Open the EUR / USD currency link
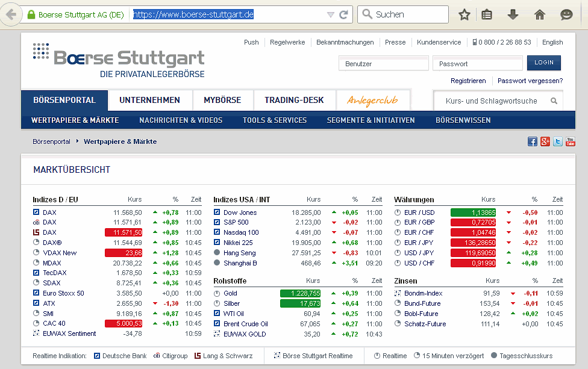Viewport: 588px width, 369px height. 419,212
